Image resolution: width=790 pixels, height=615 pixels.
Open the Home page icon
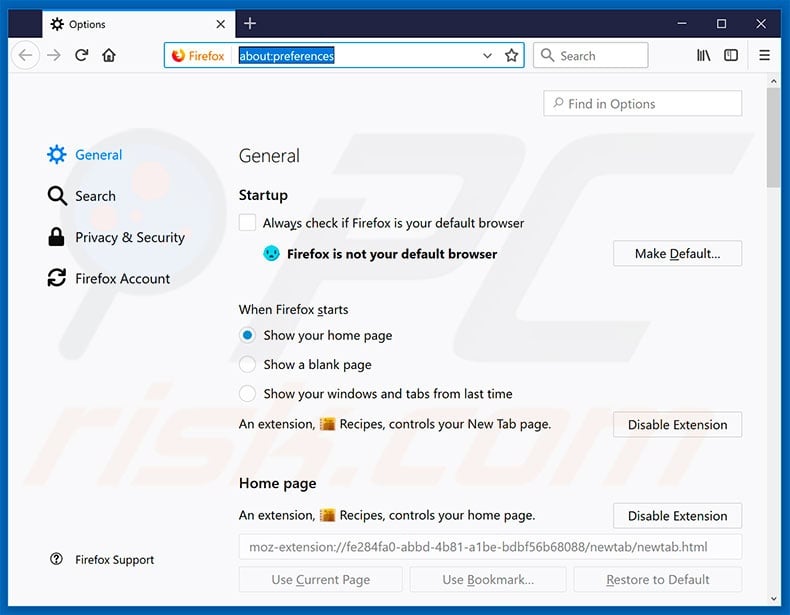[109, 55]
